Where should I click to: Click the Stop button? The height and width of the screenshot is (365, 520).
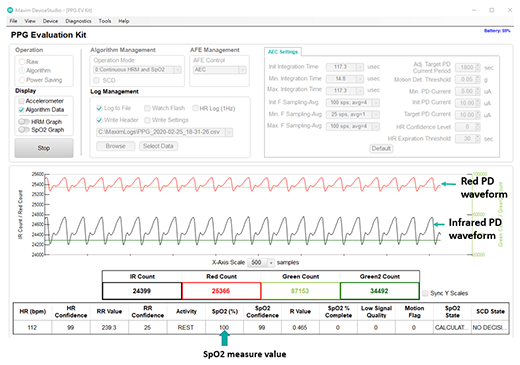44,148
